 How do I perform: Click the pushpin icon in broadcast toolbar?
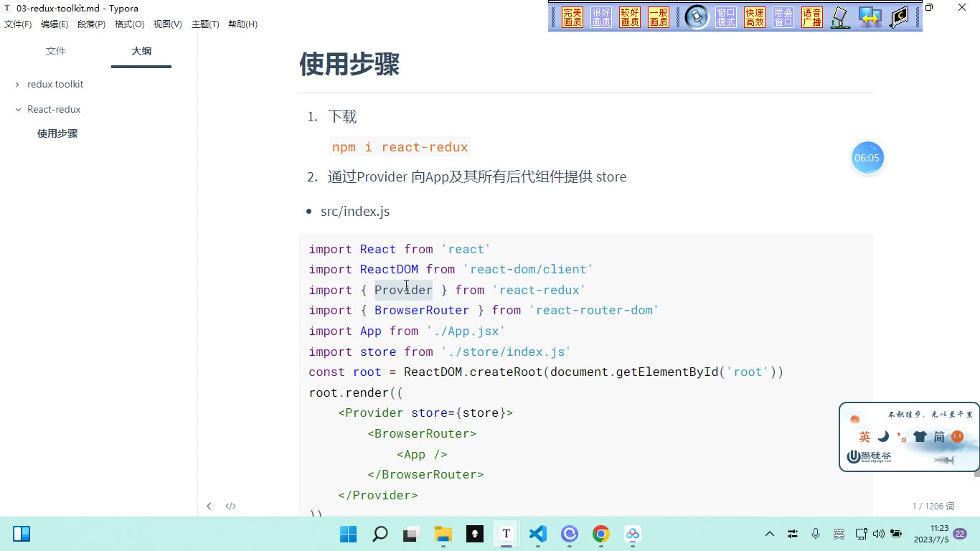pos(697,17)
